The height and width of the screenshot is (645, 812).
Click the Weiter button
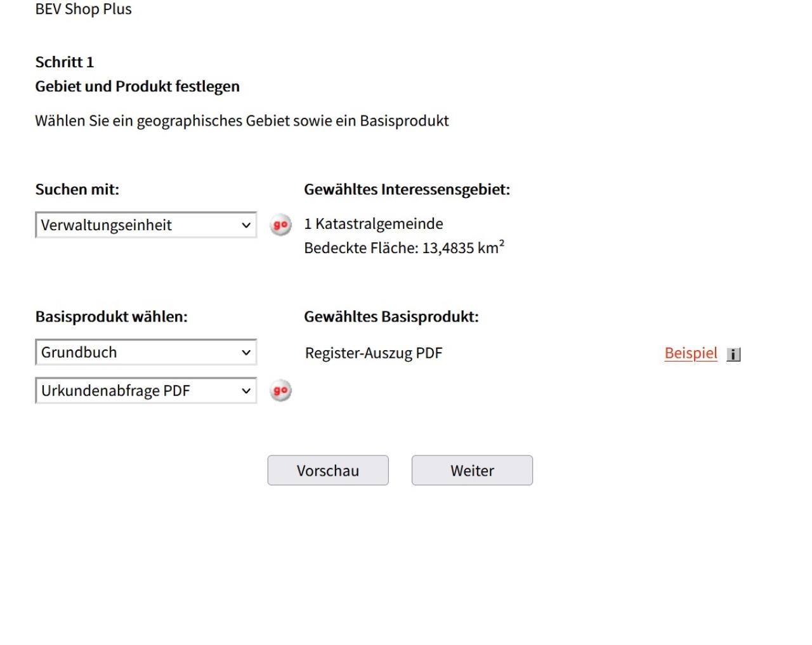(472, 471)
